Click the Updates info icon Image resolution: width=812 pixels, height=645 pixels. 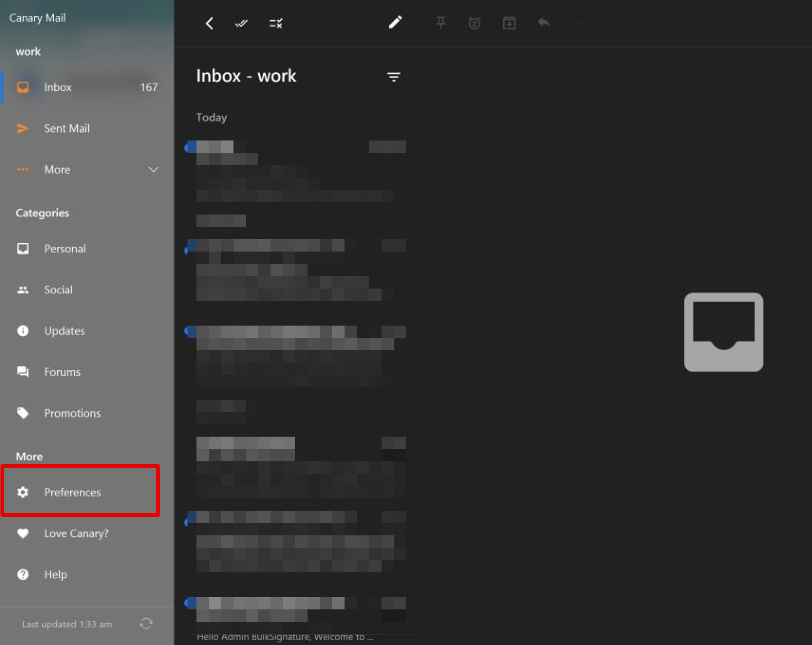(23, 331)
